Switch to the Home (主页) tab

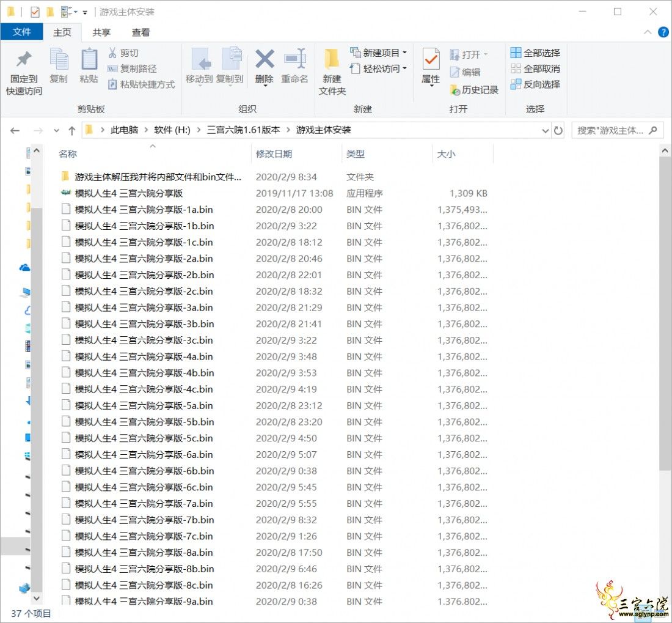coord(62,32)
